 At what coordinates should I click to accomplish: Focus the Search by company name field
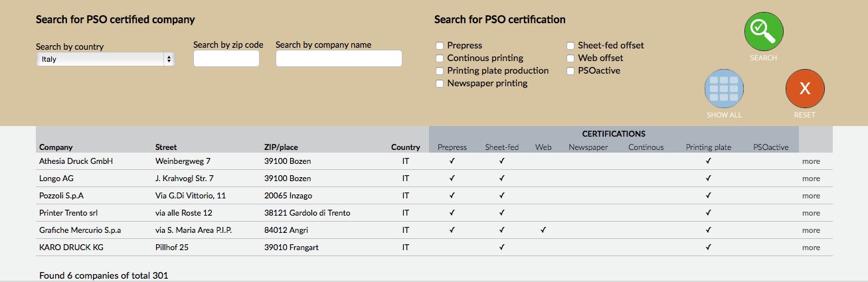click(339, 58)
